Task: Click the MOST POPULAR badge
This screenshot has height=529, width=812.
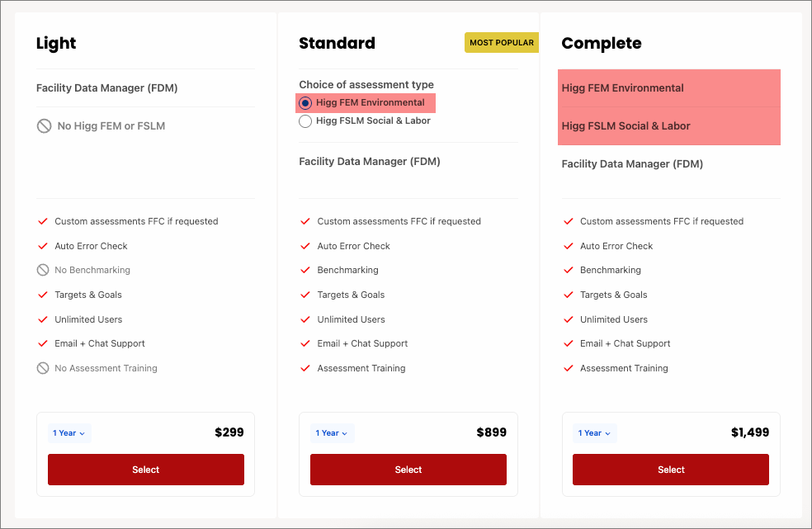Action: coord(502,42)
